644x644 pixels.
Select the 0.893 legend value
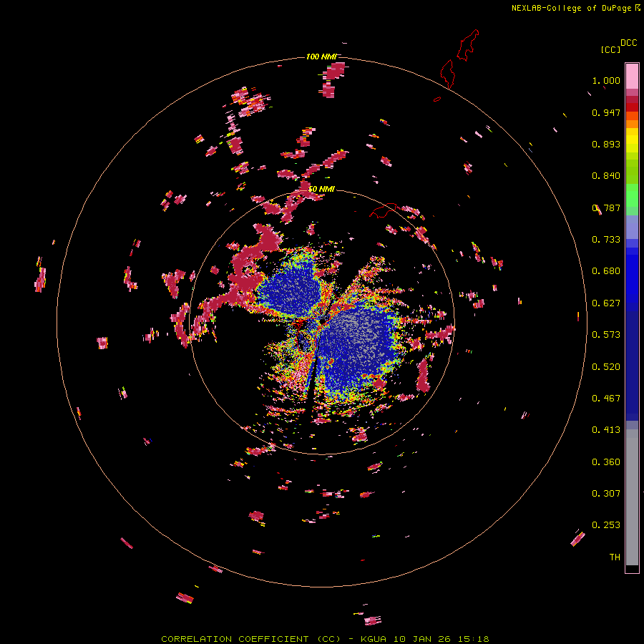606,144
